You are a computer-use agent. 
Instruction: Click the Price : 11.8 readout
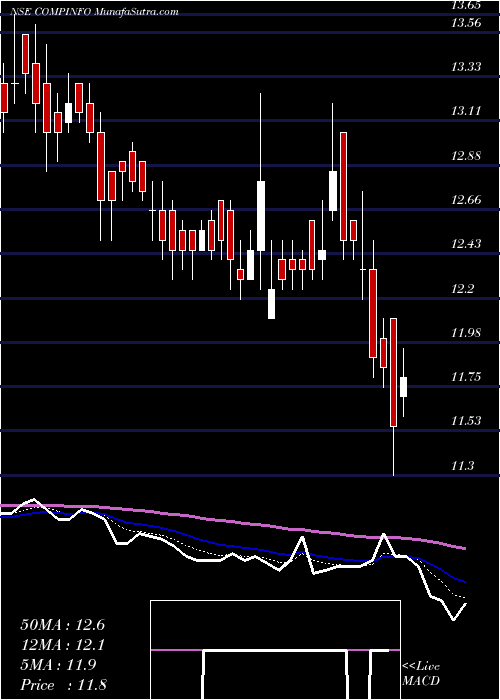[x=63, y=685]
